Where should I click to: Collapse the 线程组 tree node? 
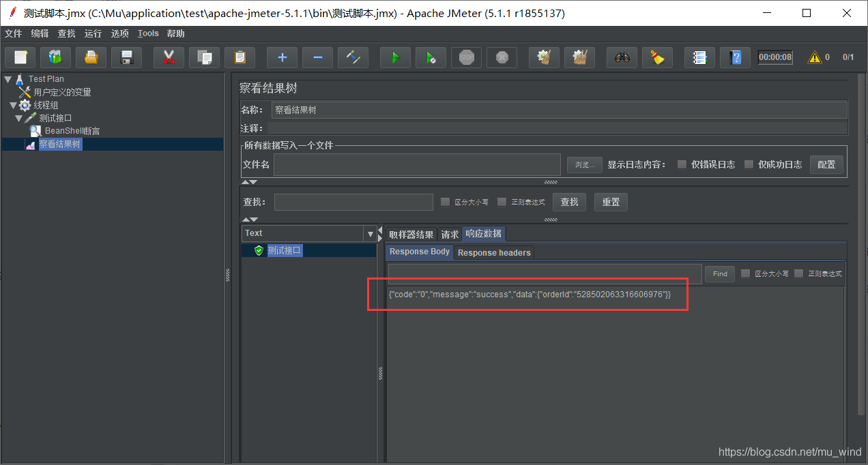pos(13,105)
